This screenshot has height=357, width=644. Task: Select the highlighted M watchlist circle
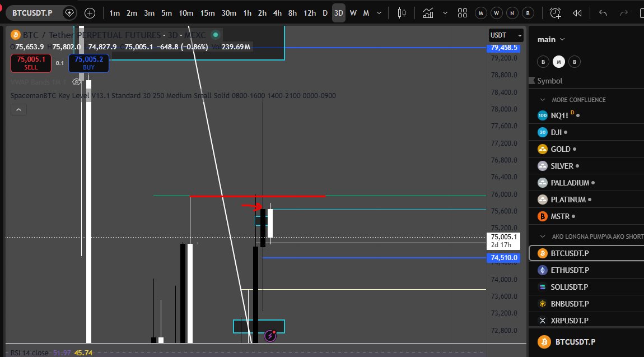[558, 62]
